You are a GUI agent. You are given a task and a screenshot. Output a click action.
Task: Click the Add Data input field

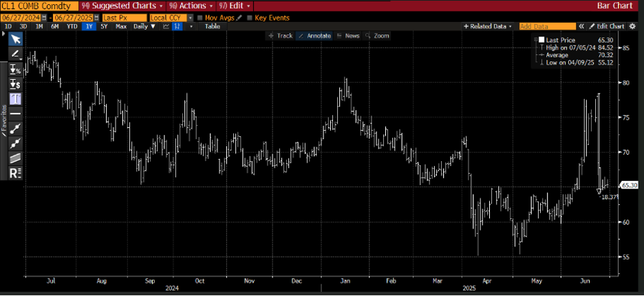[x=546, y=26]
